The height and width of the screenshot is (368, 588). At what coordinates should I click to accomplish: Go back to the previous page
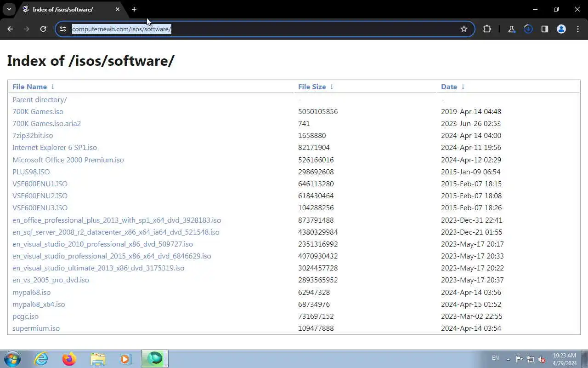click(x=10, y=29)
